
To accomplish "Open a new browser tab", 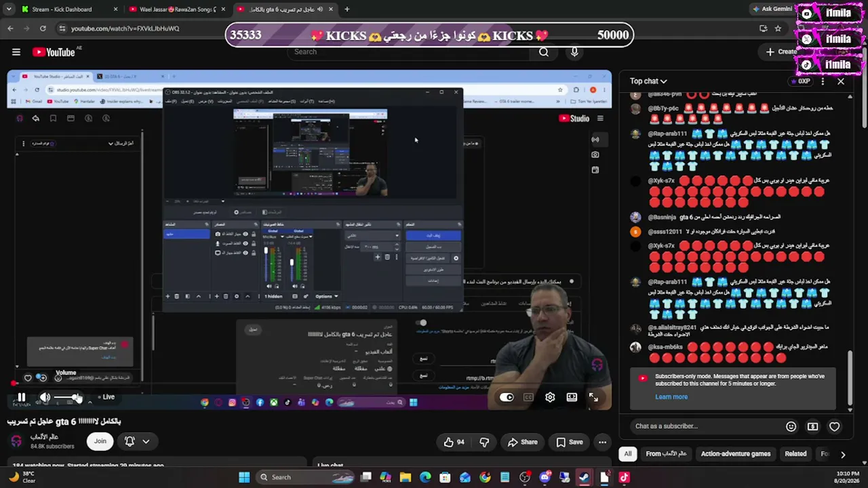I will click(347, 9).
